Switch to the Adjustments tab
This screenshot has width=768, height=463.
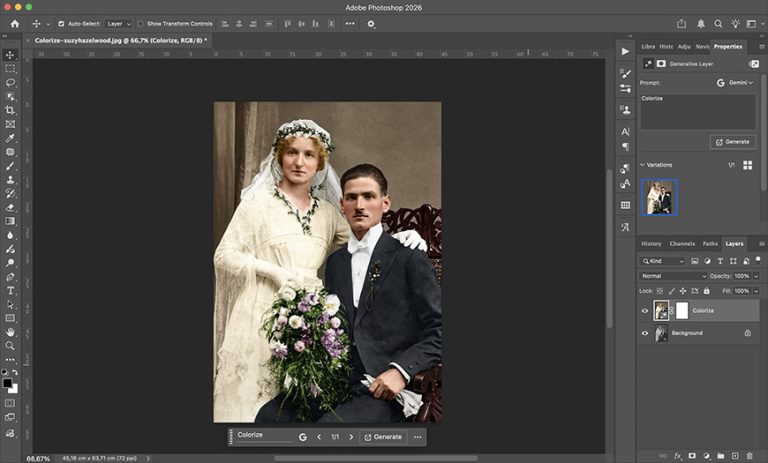[x=684, y=47]
